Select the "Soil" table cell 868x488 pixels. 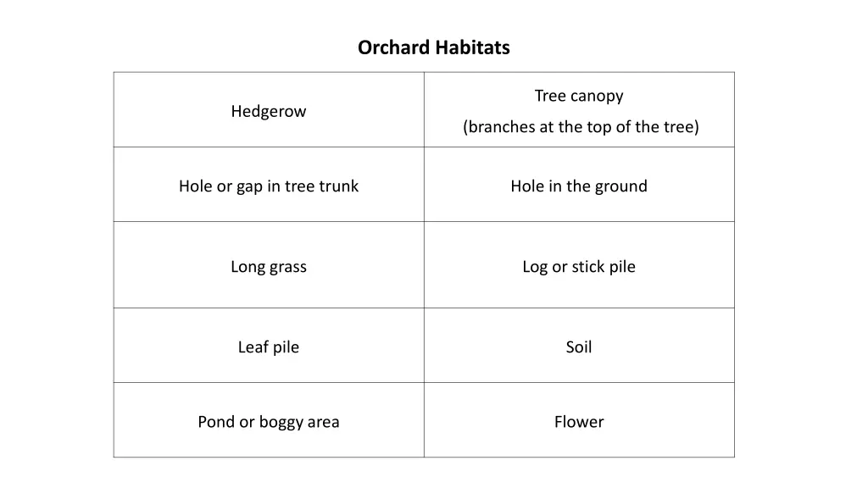click(579, 347)
